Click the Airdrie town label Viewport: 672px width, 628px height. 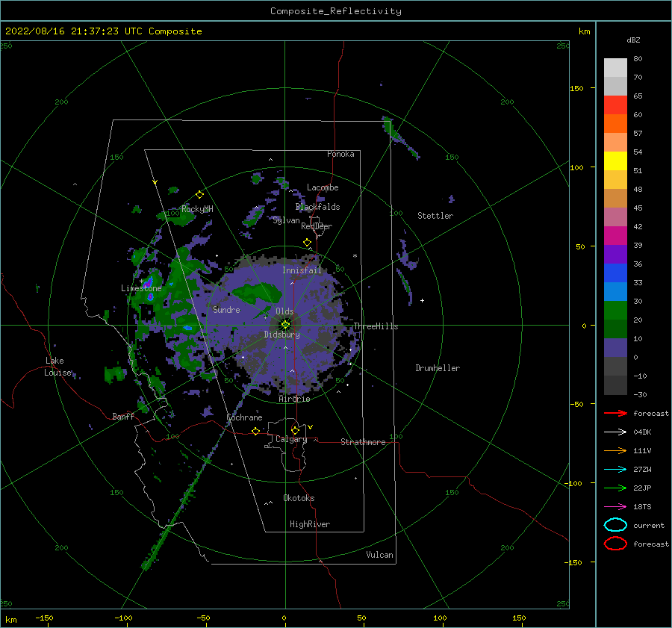294,399
